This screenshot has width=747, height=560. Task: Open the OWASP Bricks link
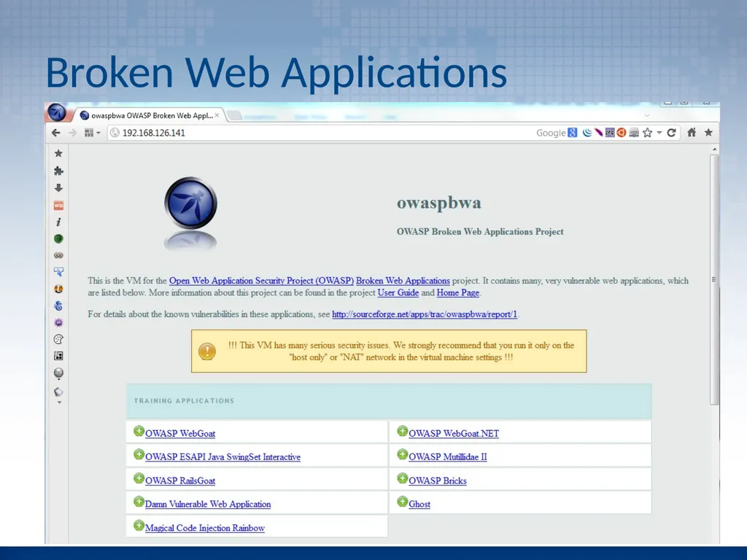point(438,481)
